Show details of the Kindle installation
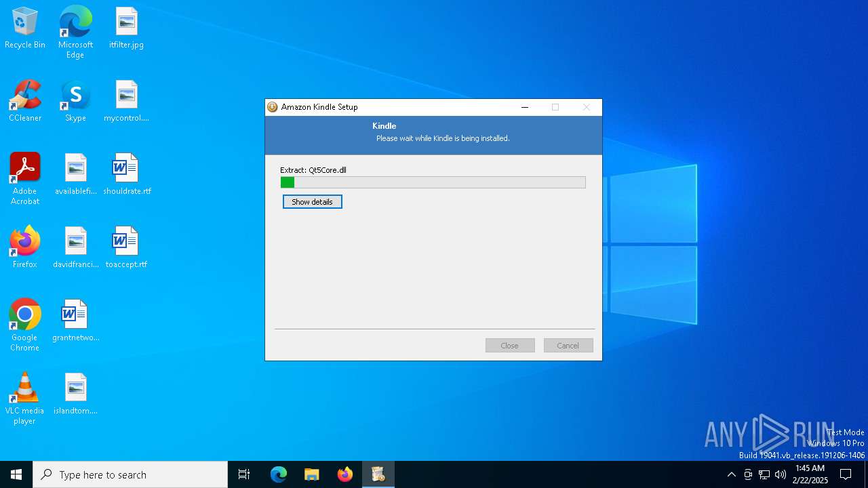 (x=313, y=202)
